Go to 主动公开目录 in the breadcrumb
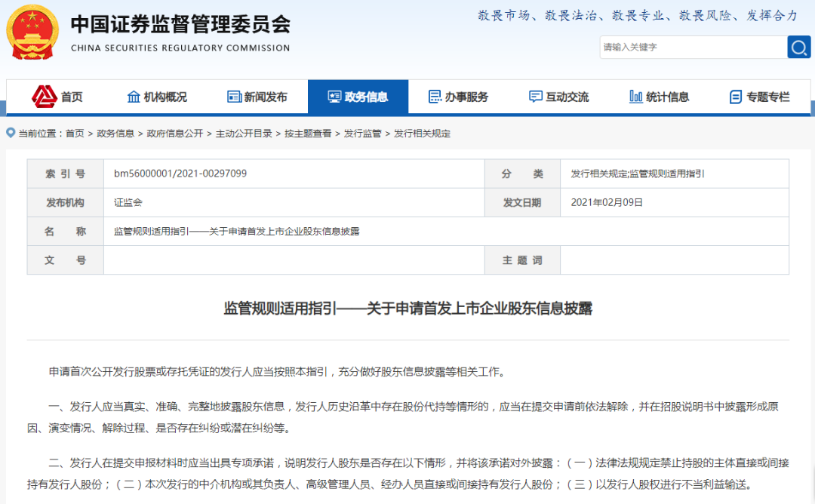The height and width of the screenshot is (504, 815). pos(244,134)
